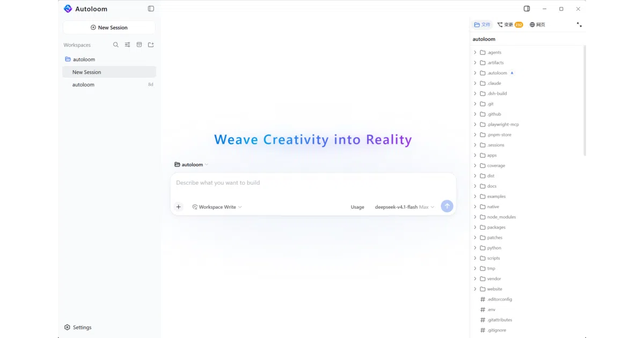Click the Autoloom logo icon
The width and height of the screenshot is (644, 338).
[68, 9]
